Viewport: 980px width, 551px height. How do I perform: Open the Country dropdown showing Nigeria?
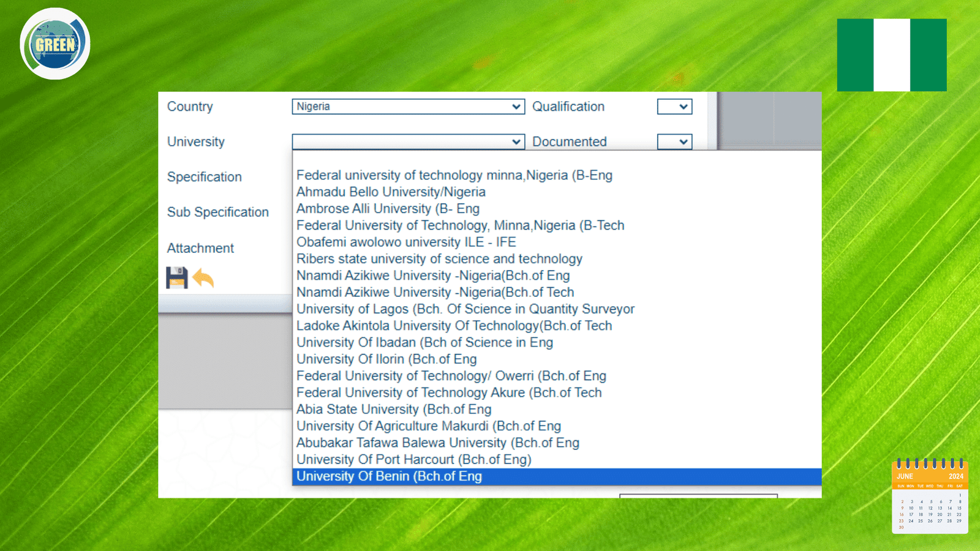[x=408, y=107]
